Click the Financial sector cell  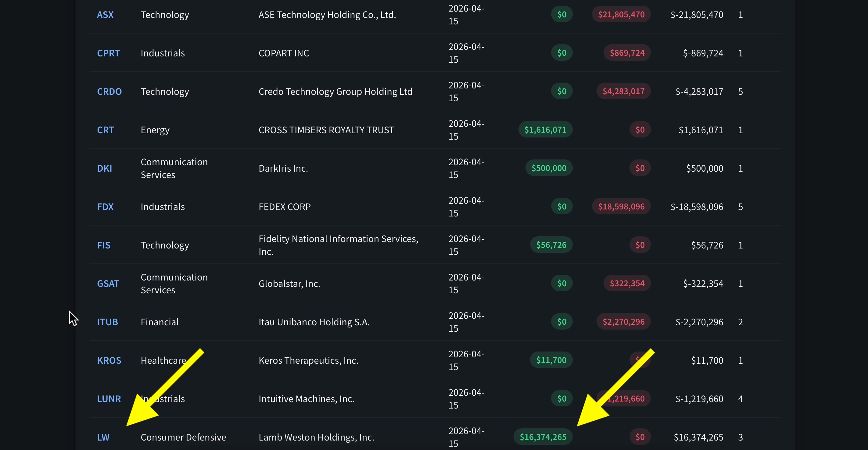click(160, 322)
